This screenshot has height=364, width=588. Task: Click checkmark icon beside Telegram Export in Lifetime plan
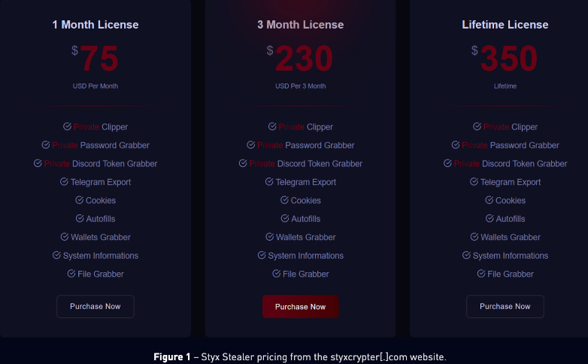474,182
